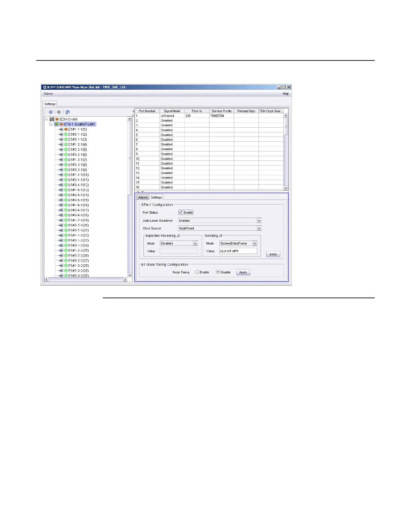Click green status icon of E1#1-3-1(7)
This screenshot has width=411, height=532.
66,160
